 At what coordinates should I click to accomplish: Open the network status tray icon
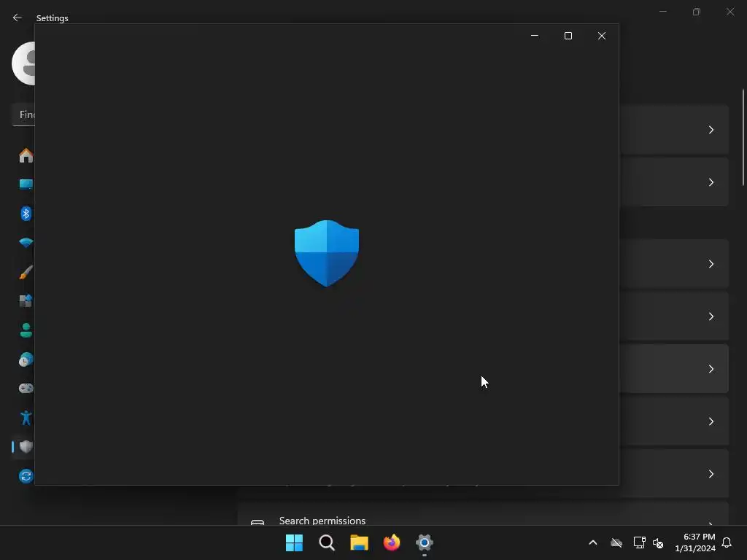(639, 542)
